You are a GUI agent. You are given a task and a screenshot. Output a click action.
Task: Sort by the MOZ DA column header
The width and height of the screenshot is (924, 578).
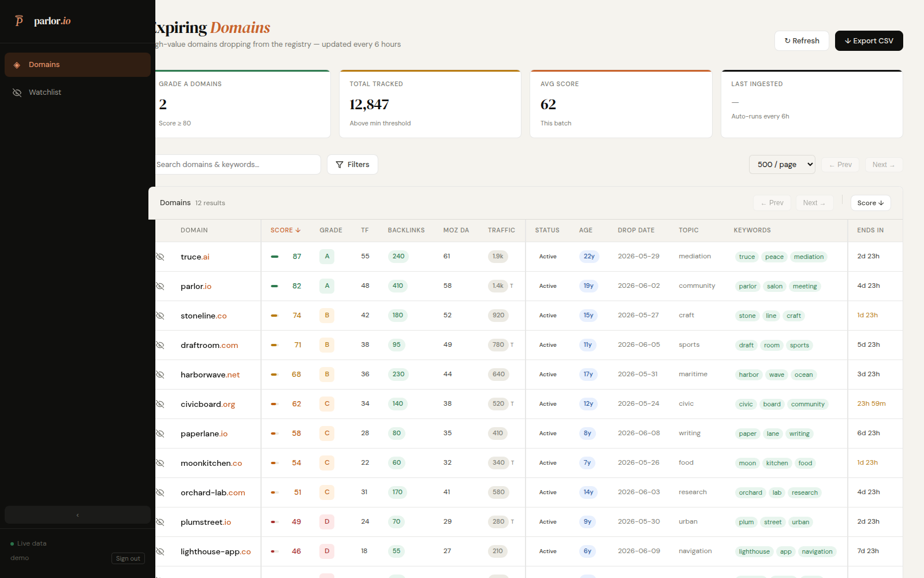point(456,230)
